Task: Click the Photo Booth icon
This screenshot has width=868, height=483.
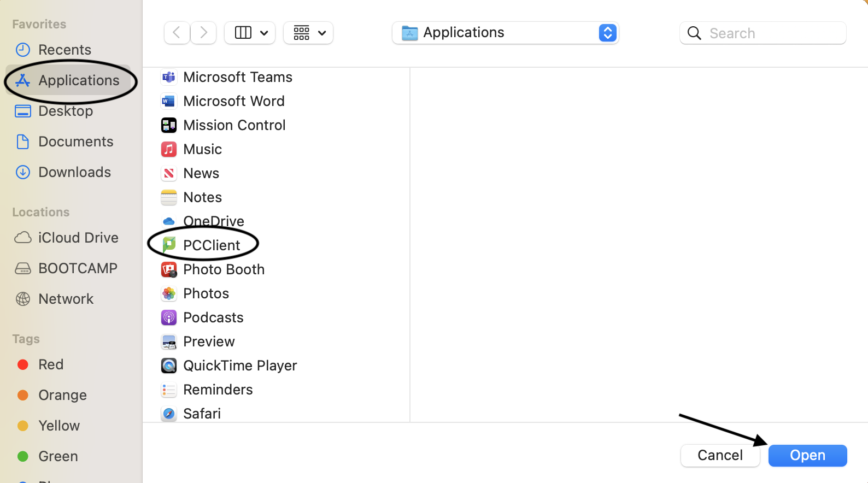Action: [169, 269]
